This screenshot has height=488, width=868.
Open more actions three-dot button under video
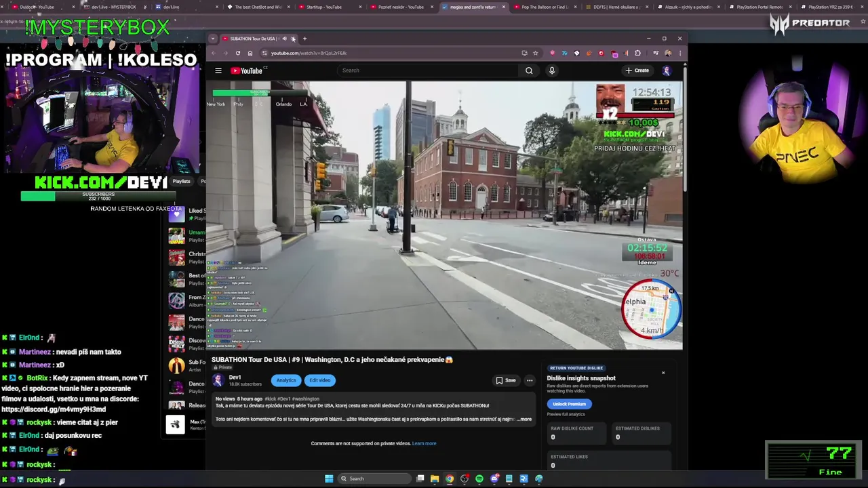[x=530, y=380]
